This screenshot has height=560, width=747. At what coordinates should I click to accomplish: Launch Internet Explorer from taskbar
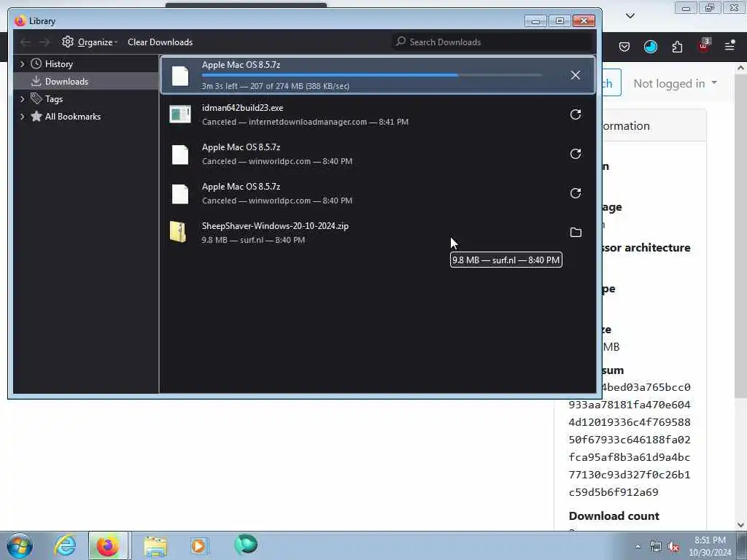[x=65, y=545]
